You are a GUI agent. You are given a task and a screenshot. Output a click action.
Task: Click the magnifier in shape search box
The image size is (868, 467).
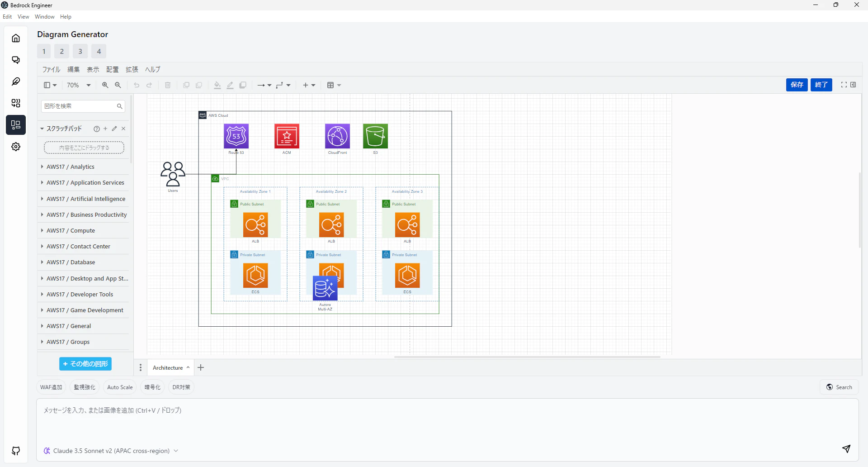tap(120, 106)
